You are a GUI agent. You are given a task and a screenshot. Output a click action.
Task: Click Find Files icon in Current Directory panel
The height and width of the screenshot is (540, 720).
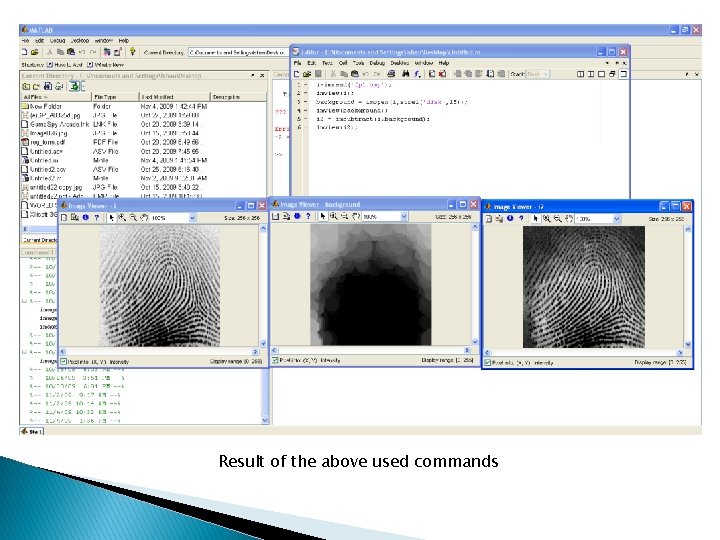pos(48,86)
